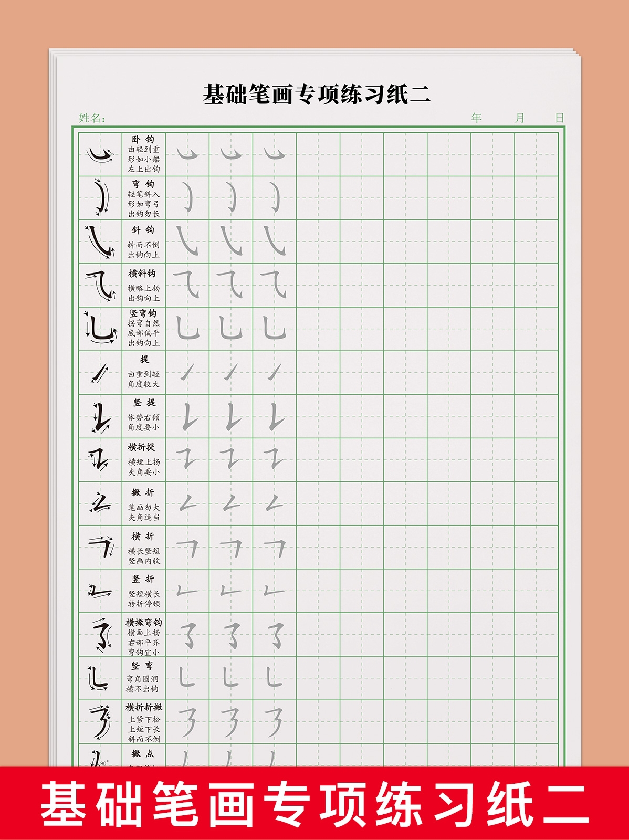
Task: Click the stroke name 竖弯钩
Action: click(143, 313)
